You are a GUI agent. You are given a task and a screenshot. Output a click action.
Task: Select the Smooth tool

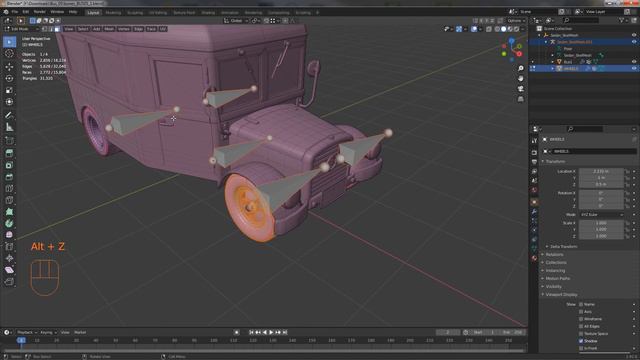point(9,235)
